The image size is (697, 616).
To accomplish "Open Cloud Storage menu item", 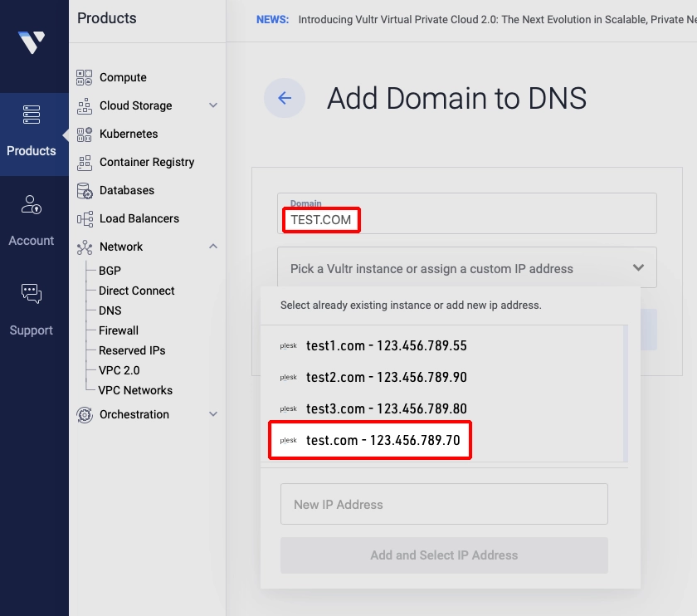I will point(135,106).
